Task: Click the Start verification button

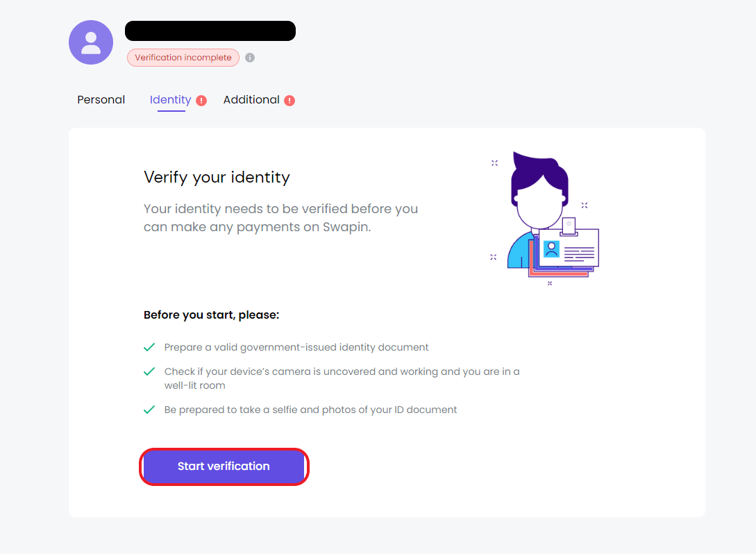Action: (224, 467)
